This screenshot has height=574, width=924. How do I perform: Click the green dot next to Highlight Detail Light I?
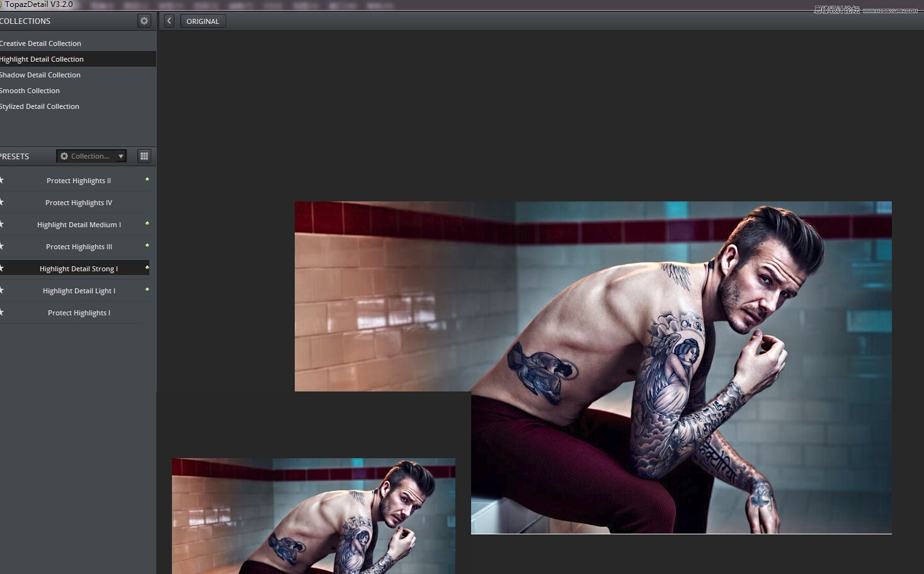[x=147, y=290]
